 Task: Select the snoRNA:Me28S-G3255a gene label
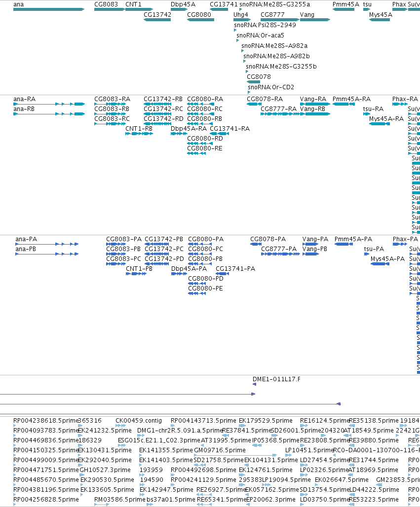(274, 4)
